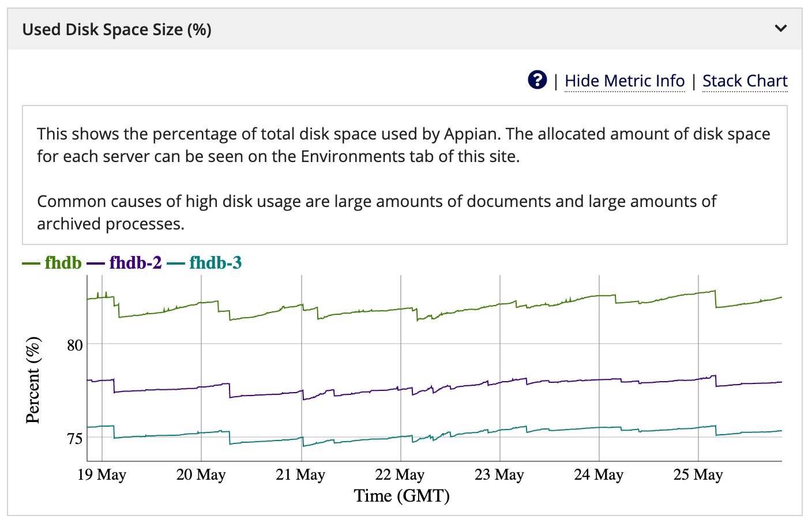Toggle the fhdb legend entry

click(x=52, y=263)
